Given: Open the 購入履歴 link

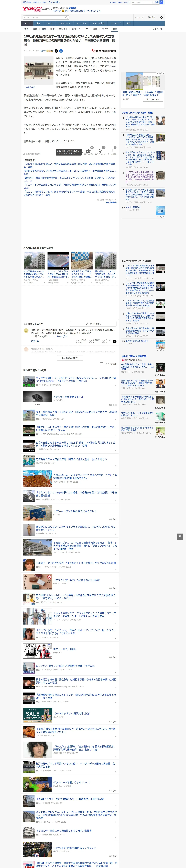Looking at the screenshot, I should click(152, 18).
